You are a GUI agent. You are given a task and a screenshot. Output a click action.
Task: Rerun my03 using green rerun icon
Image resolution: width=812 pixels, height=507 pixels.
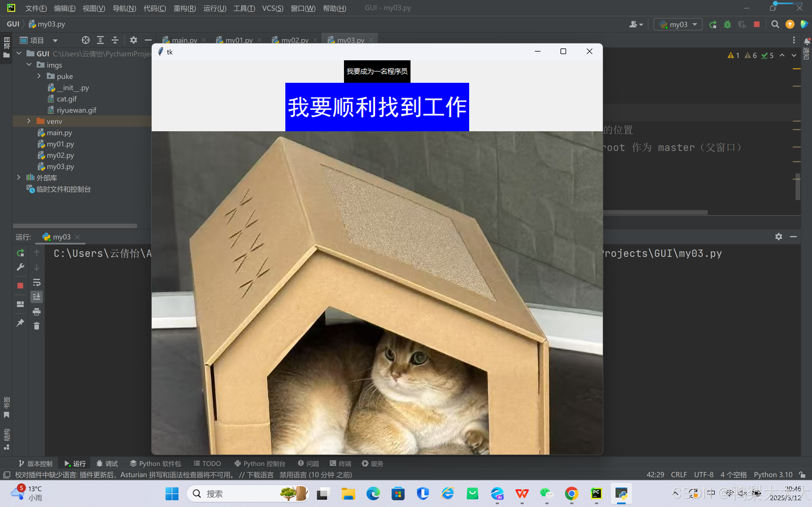[x=20, y=253]
